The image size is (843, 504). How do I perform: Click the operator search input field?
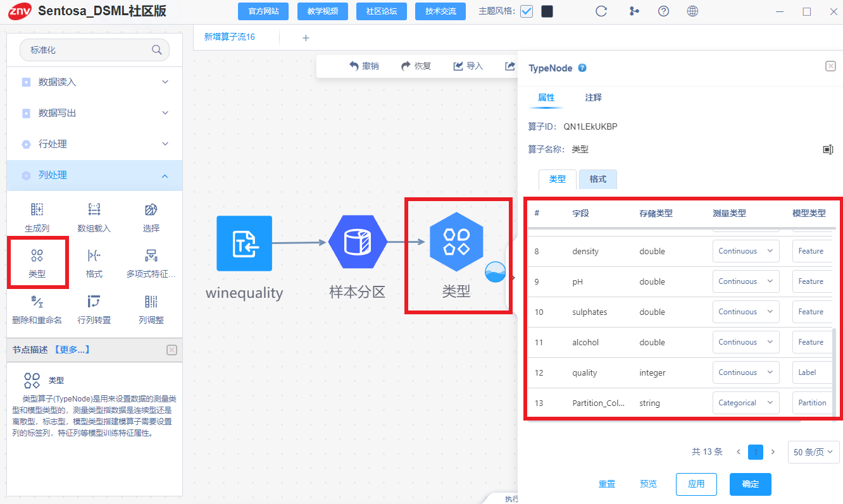pos(94,50)
